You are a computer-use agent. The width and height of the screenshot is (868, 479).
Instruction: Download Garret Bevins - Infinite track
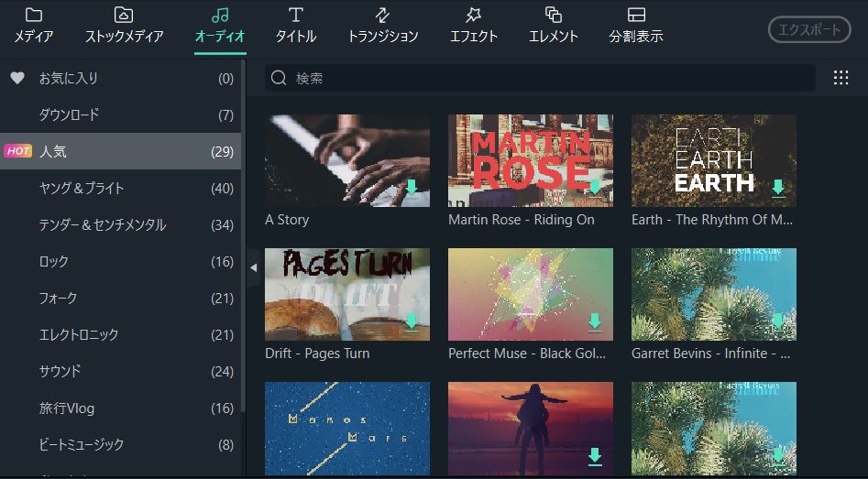click(x=778, y=321)
